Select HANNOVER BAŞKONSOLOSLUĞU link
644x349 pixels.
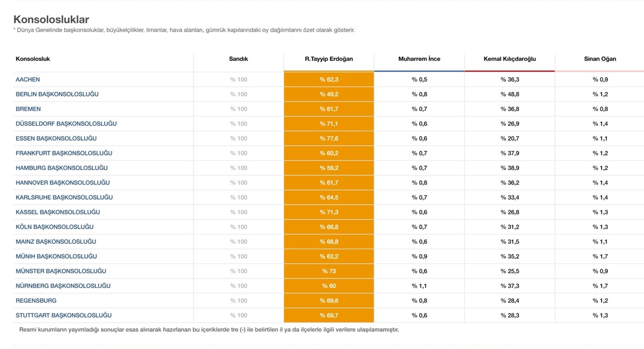(63, 183)
